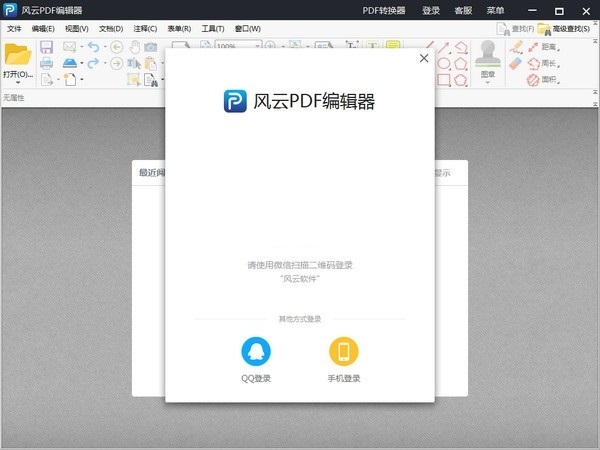Click the 查找(F) find button
This screenshot has width=600, height=450.
coord(515,29)
